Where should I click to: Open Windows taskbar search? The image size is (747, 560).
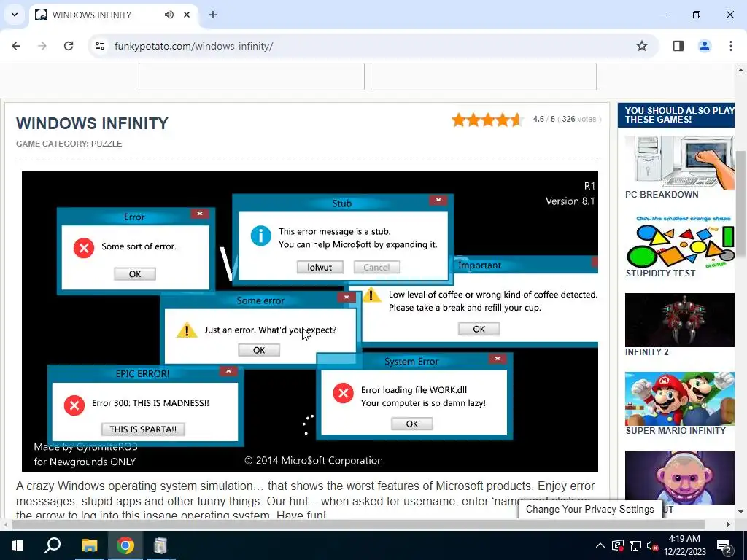pyautogui.click(x=53, y=545)
